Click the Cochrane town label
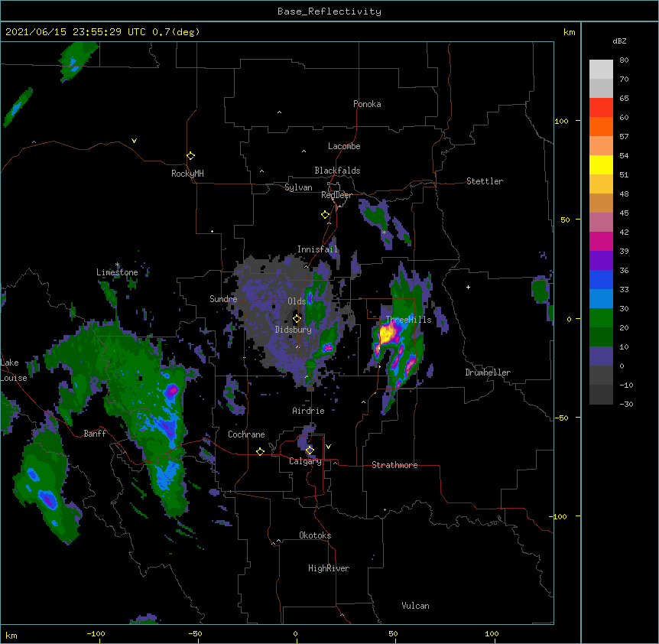The image size is (659, 644). click(x=246, y=434)
